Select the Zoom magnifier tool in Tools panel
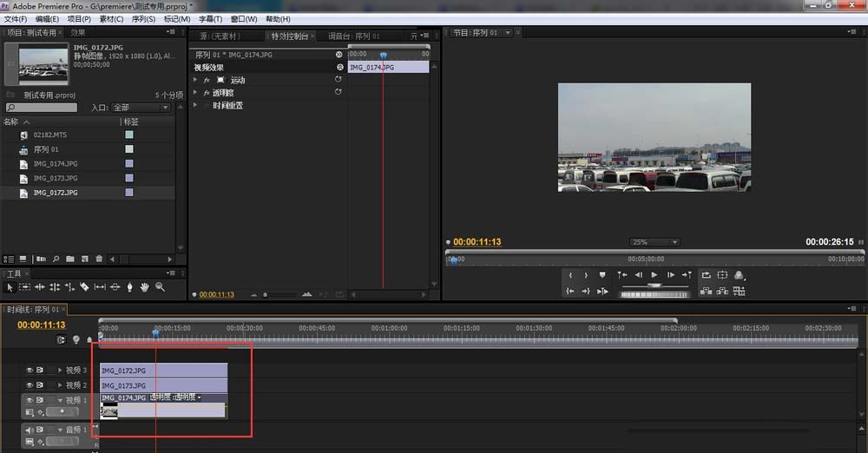Image resolution: width=868 pixels, height=453 pixels. (x=160, y=286)
